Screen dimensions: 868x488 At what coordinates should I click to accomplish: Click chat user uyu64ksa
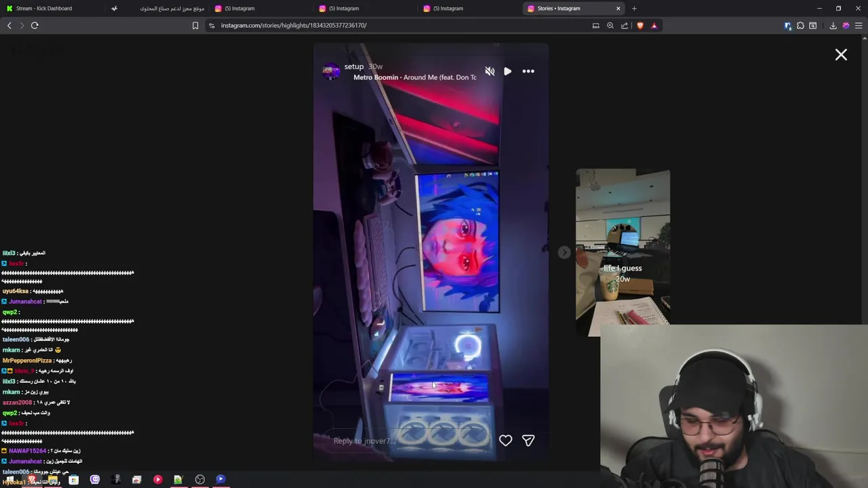[x=15, y=291]
